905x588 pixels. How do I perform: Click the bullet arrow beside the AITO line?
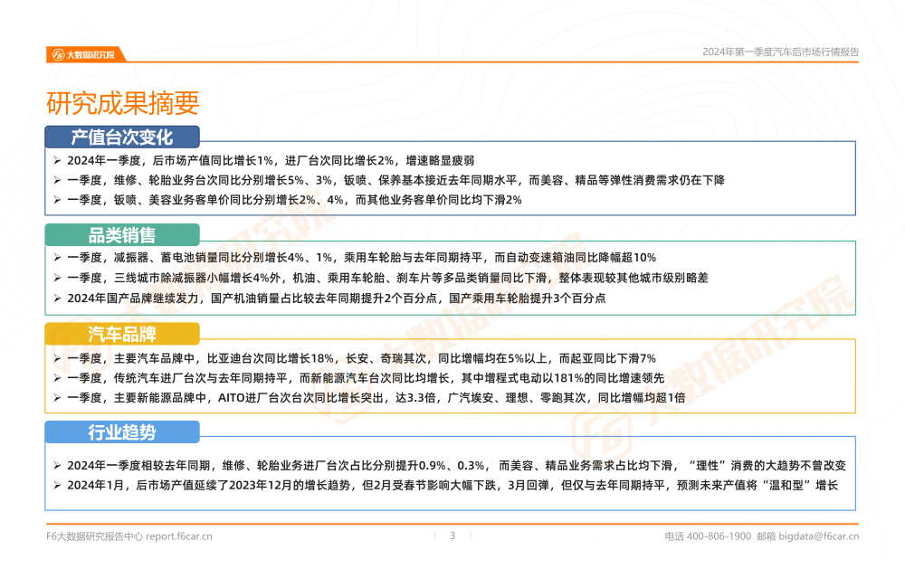57,397
